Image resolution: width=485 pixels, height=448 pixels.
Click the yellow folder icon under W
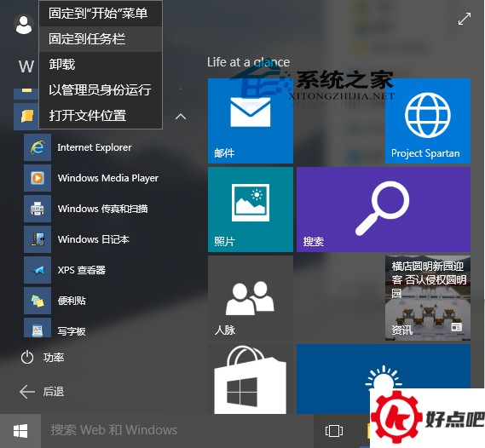click(x=26, y=116)
